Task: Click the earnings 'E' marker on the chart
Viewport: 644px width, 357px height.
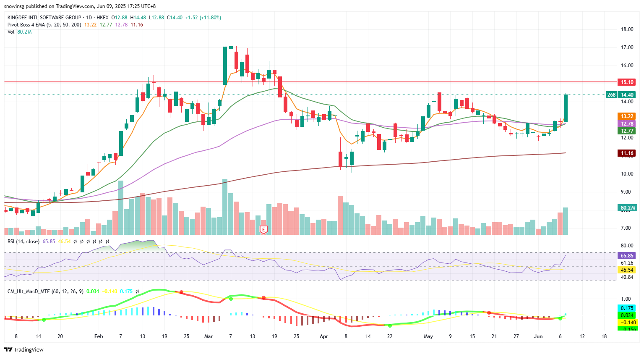Action: [x=263, y=229]
